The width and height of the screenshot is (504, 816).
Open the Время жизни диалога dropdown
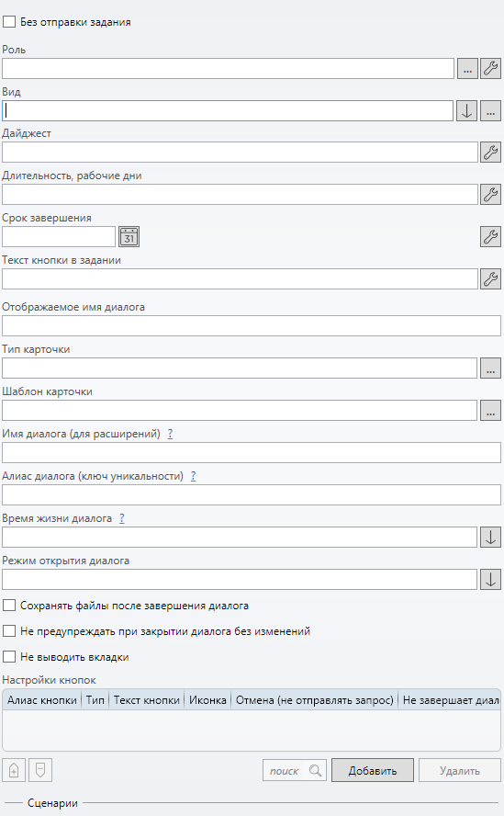tap(490, 537)
